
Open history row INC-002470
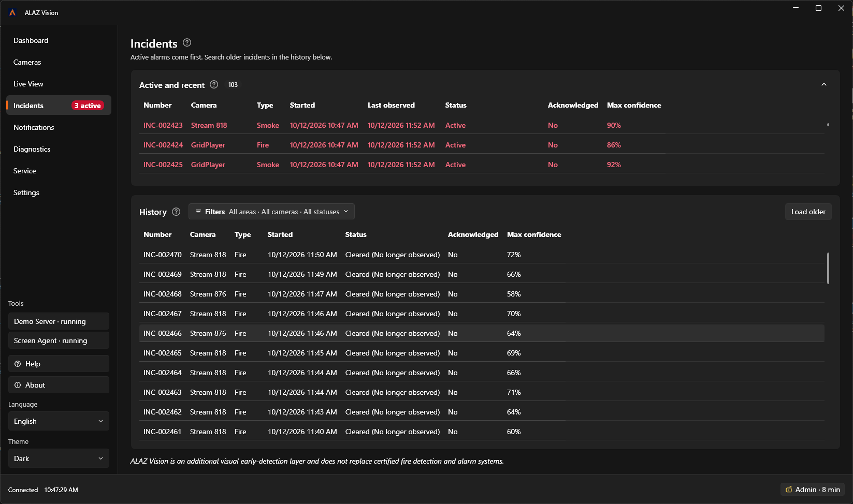(482, 255)
